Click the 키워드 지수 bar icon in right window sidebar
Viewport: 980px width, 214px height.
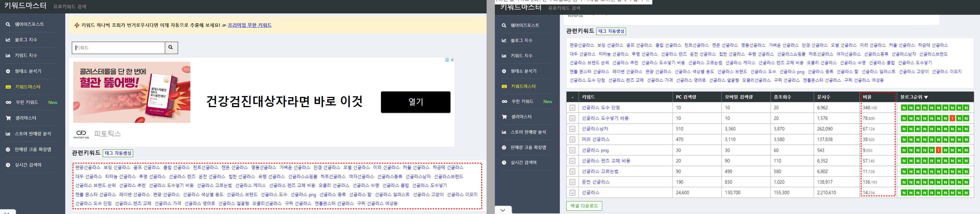tap(504, 56)
